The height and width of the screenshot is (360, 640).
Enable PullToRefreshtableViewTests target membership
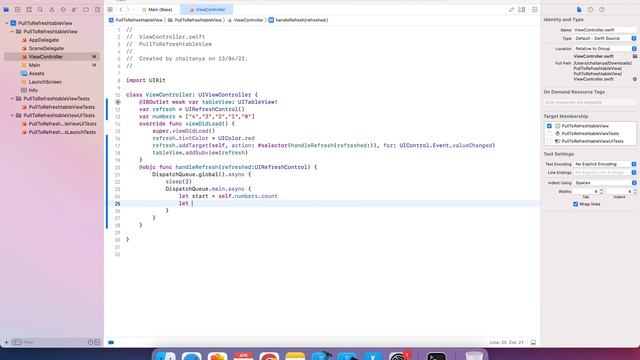pyautogui.click(x=549, y=133)
